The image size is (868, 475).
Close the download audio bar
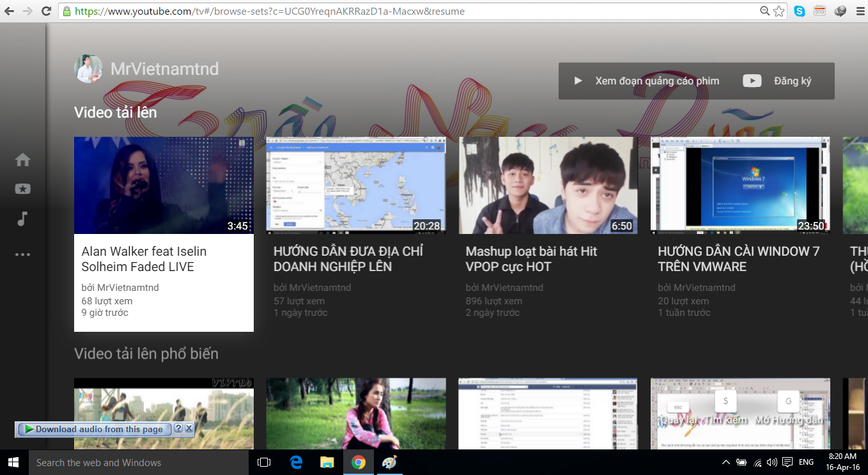(189, 429)
